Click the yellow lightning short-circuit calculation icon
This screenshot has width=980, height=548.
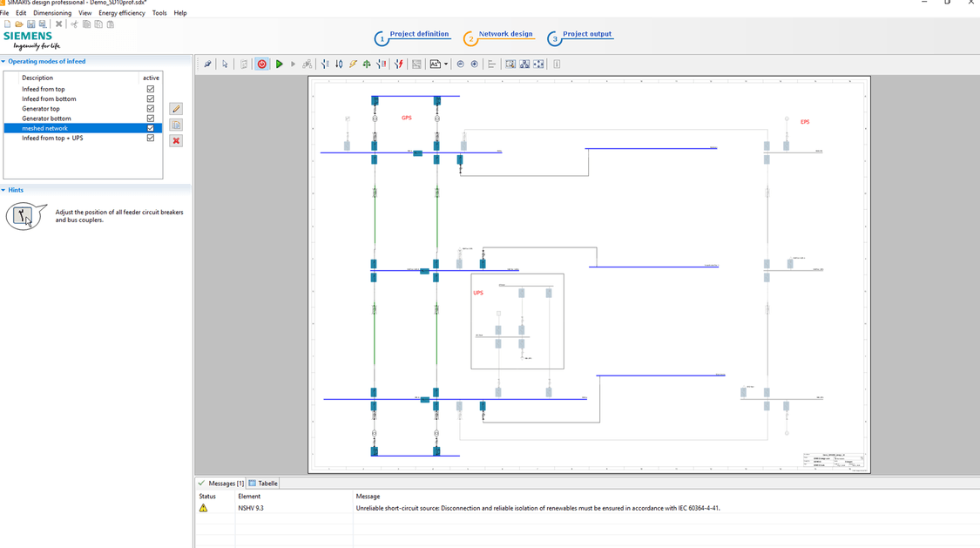[352, 64]
